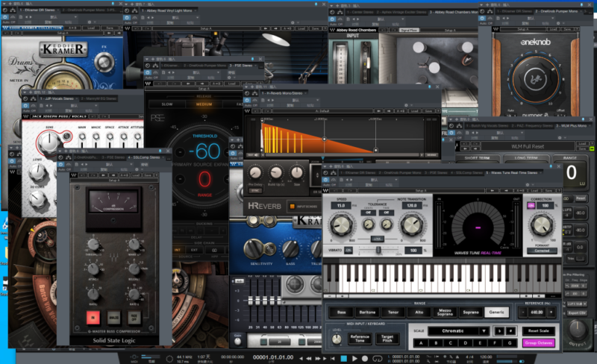
Task: Select the Generic range in Waves Tune
Action: 496,313
